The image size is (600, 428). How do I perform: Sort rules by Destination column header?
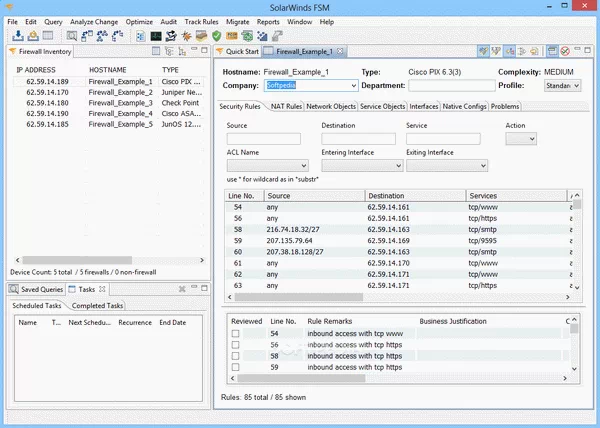415,196
